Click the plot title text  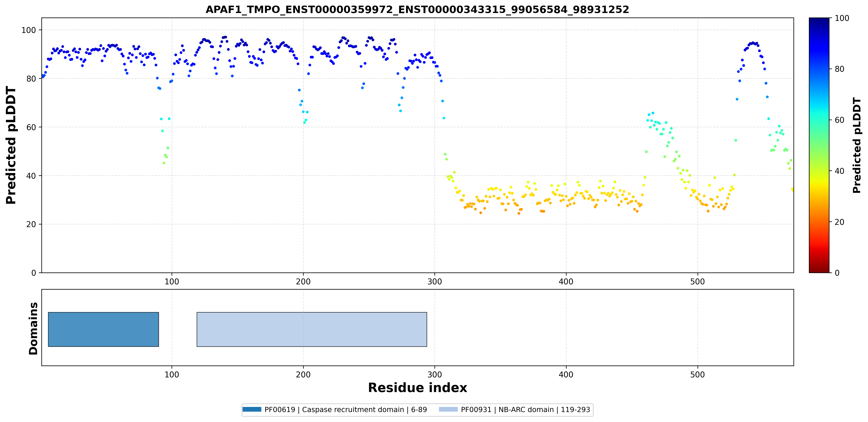417,9
